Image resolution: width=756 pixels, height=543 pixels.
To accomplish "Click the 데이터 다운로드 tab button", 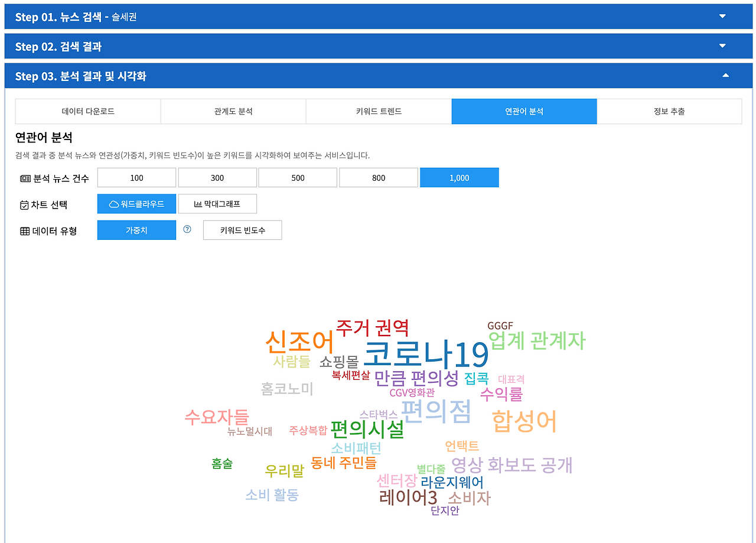I will (87, 111).
